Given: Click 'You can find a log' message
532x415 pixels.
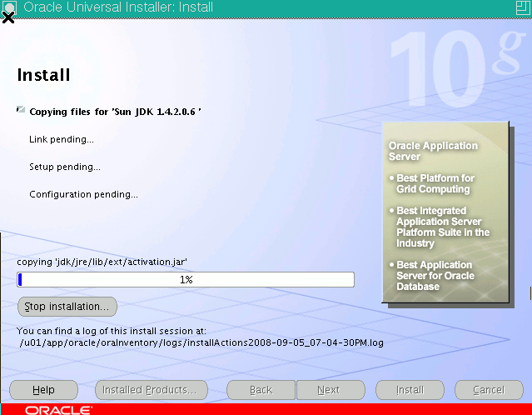Looking at the screenshot, I should pyautogui.click(x=112, y=331).
